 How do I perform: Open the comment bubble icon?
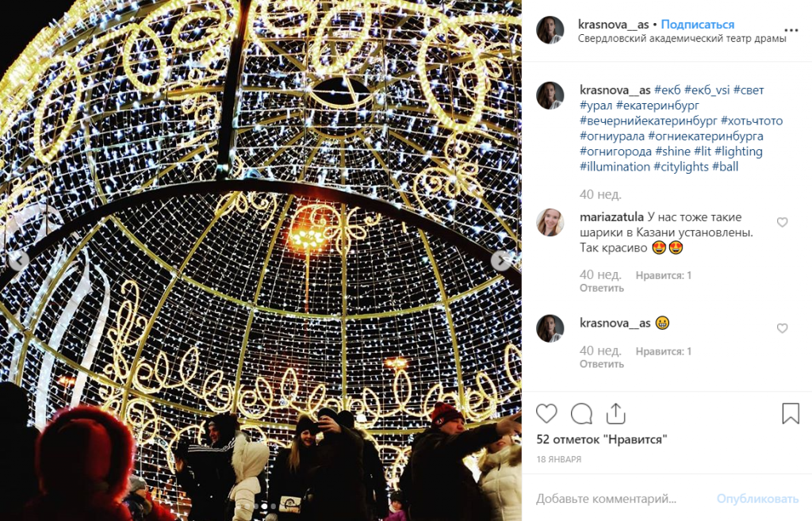point(581,414)
